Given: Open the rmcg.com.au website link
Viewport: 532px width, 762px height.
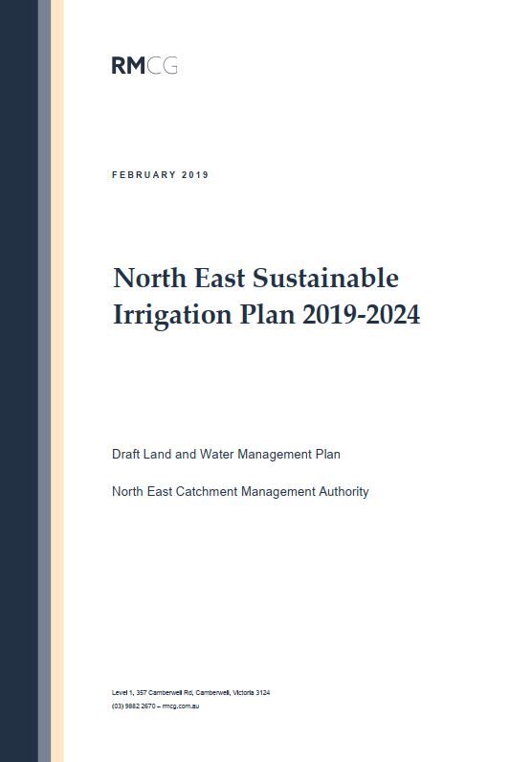Looking at the screenshot, I should (181, 706).
